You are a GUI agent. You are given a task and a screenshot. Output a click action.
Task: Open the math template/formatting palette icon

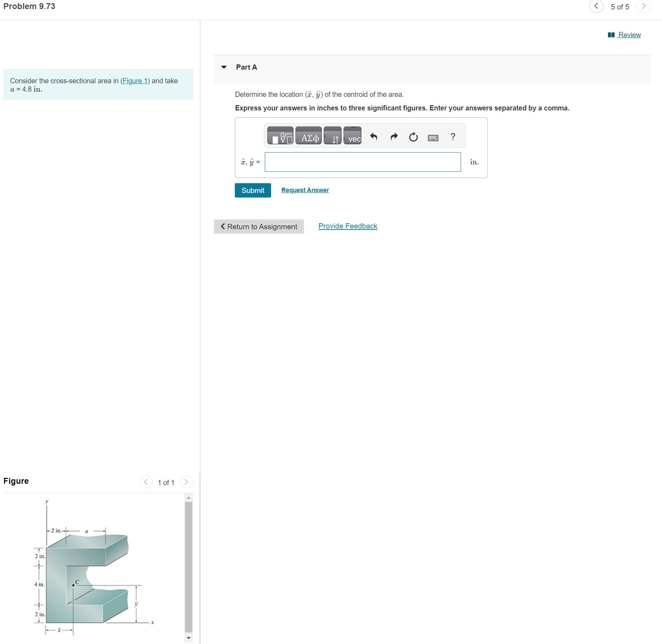(279, 137)
